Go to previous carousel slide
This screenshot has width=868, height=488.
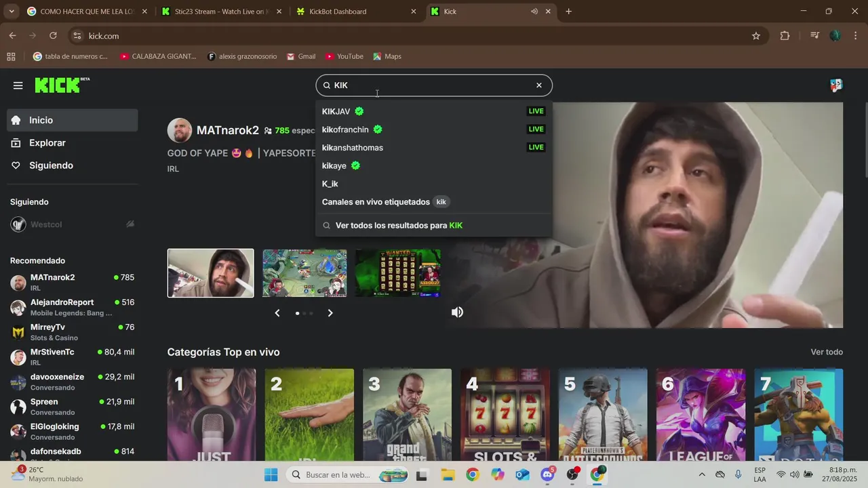[x=277, y=312]
